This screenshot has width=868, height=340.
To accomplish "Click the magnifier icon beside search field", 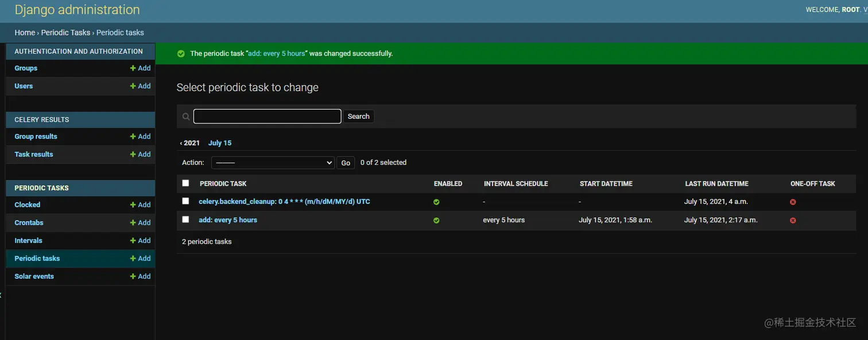I will click(186, 117).
